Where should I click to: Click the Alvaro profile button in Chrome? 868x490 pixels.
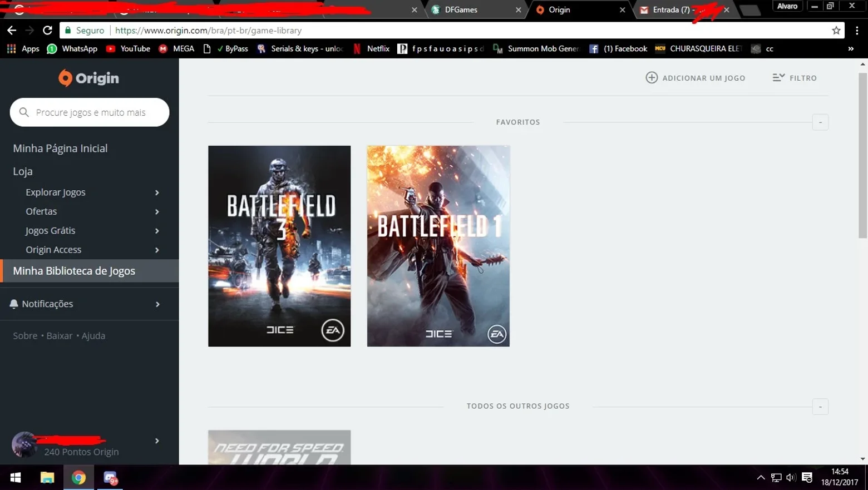click(787, 6)
